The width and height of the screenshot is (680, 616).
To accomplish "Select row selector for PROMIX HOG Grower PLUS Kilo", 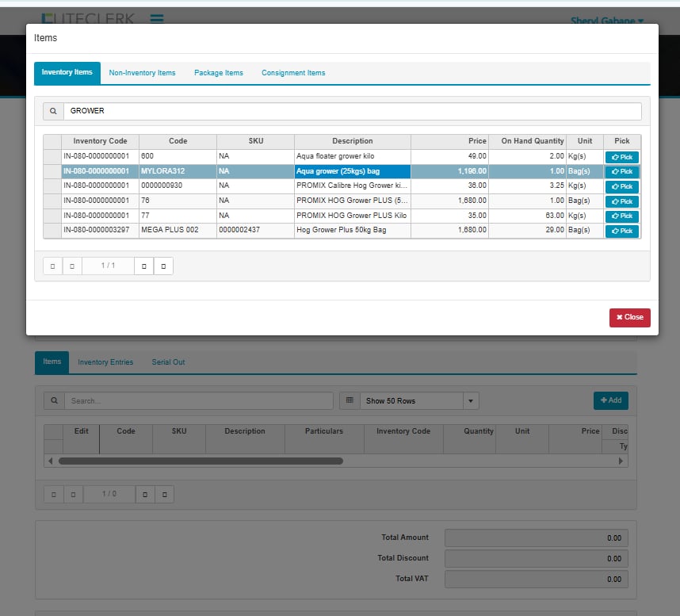I will [52, 216].
